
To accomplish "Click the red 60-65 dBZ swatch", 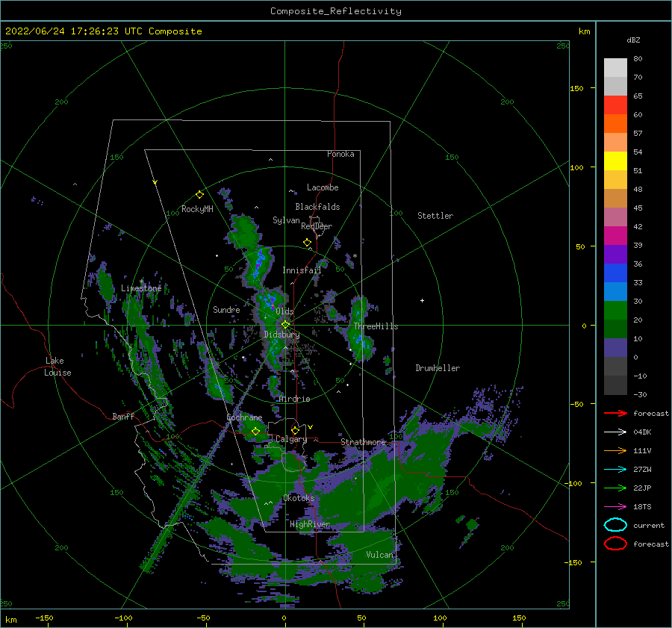I will click(x=615, y=105).
